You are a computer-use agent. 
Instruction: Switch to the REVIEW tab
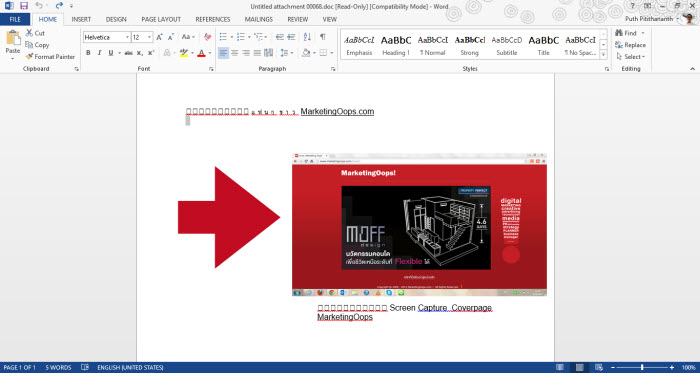pos(298,19)
